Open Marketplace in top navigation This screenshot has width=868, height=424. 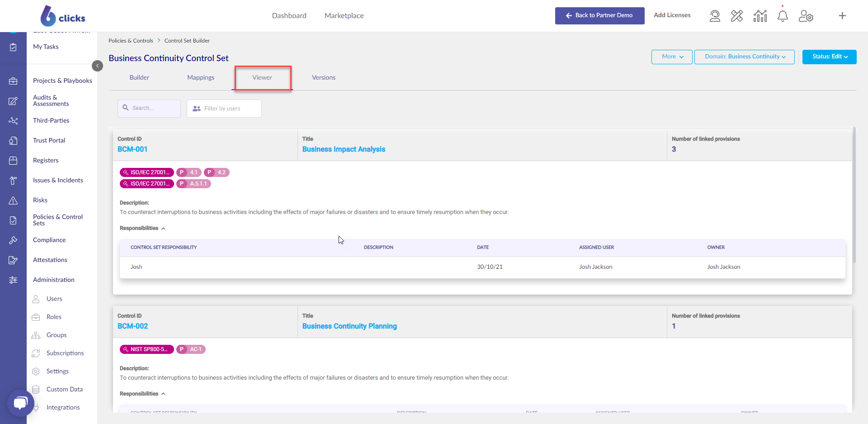point(344,16)
